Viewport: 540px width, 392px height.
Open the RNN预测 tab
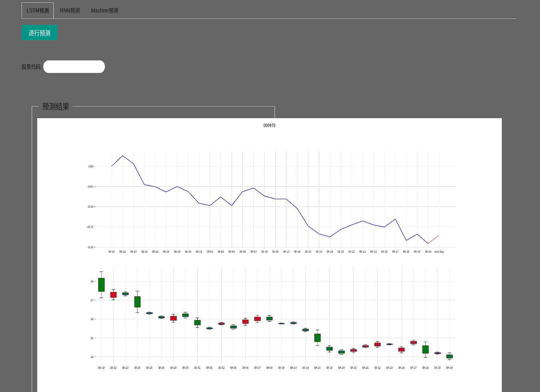[x=70, y=11]
